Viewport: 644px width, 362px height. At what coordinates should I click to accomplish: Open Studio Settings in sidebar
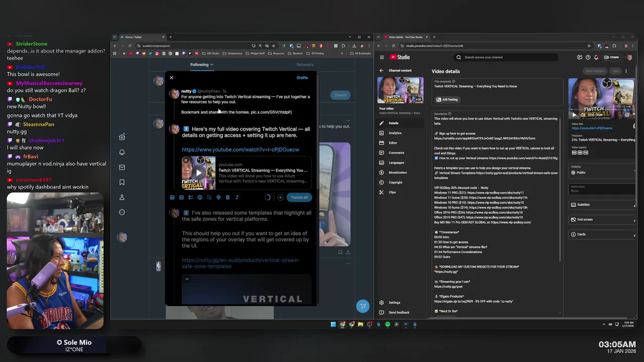(x=400, y=303)
